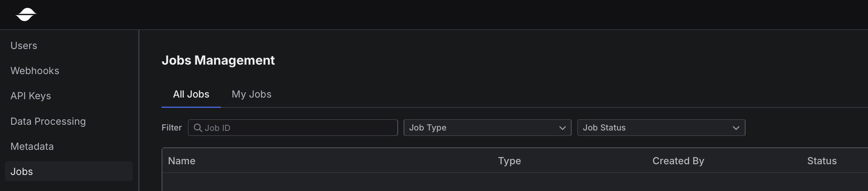Navigate to API Keys

[31, 96]
